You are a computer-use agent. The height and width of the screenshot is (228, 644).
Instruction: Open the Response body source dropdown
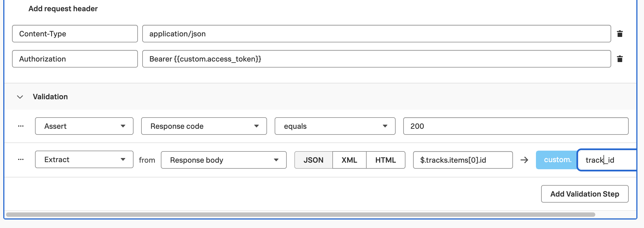(224, 160)
